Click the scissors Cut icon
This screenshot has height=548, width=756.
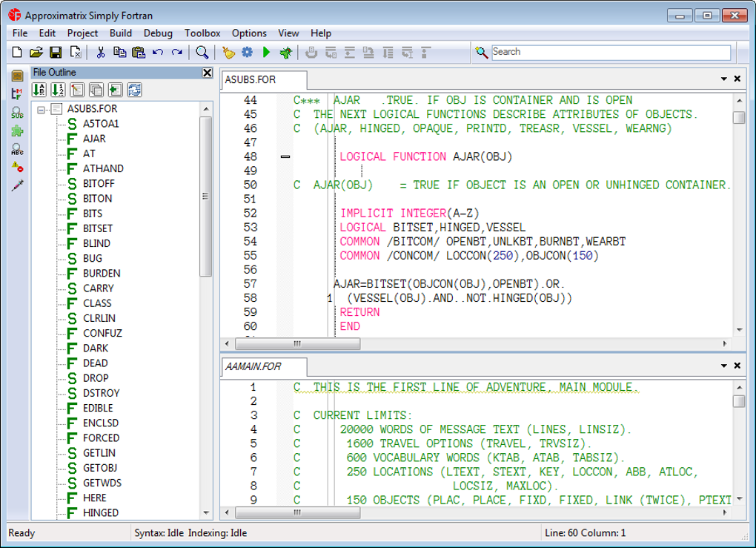coord(101,52)
